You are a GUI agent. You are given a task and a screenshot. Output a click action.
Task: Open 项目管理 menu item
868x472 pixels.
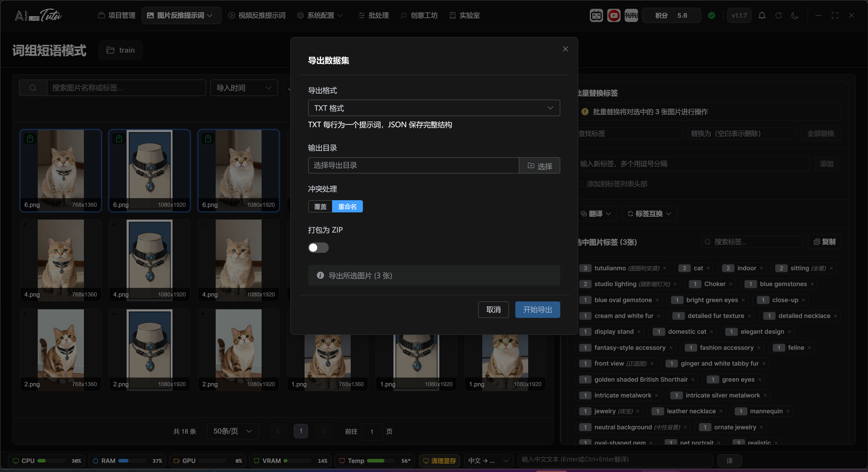[x=117, y=16]
